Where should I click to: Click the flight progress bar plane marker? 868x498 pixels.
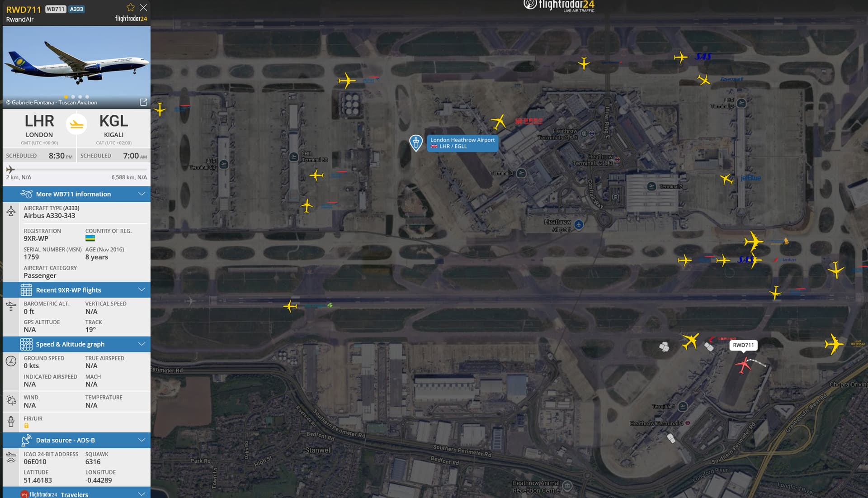(x=10, y=170)
